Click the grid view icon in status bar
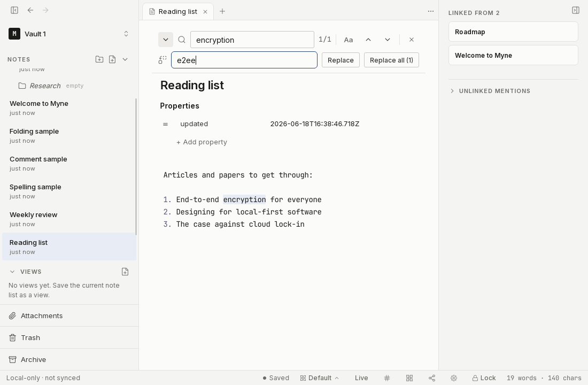This screenshot has height=385, width=588. 409,378
